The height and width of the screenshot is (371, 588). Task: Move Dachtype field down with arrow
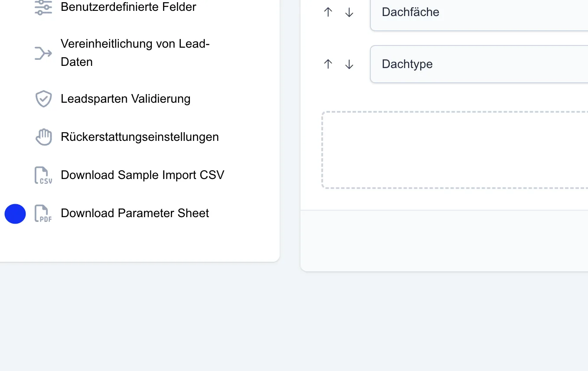point(349,64)
